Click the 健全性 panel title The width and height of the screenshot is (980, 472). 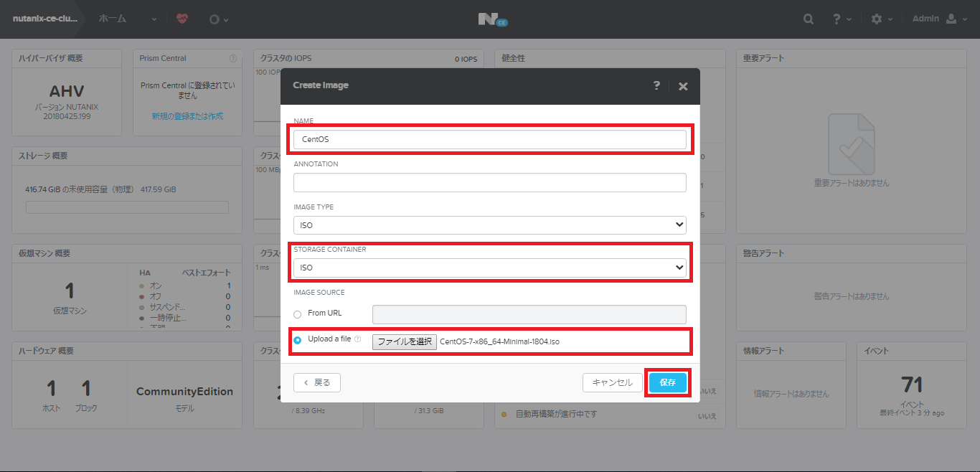513,58
